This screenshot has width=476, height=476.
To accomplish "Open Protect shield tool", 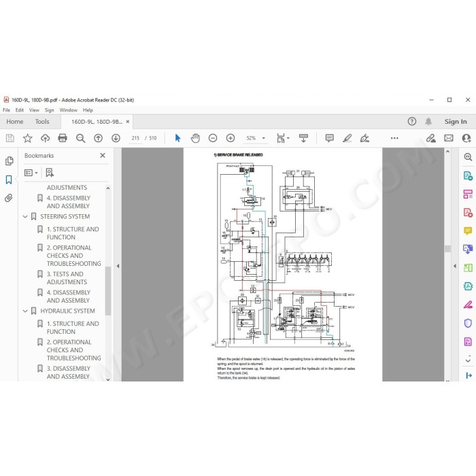I will [x=468, y=323].
